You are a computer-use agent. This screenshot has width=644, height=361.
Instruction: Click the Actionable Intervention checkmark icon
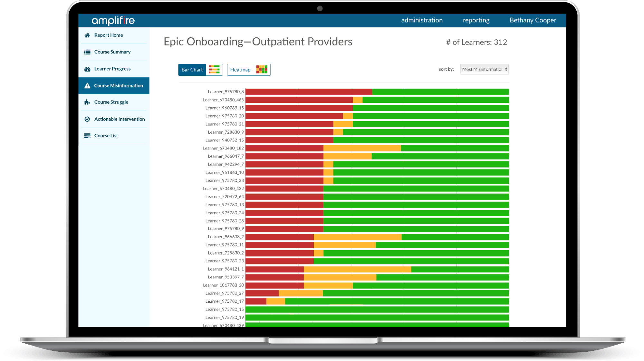[87, 119]
